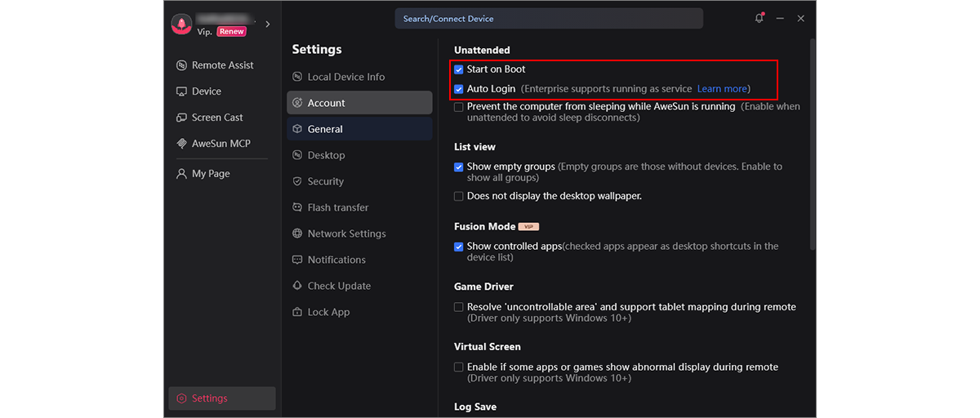This screenshot has width=980, height=418.
Task: Click the General cube icon
Action: coord(297,129)
